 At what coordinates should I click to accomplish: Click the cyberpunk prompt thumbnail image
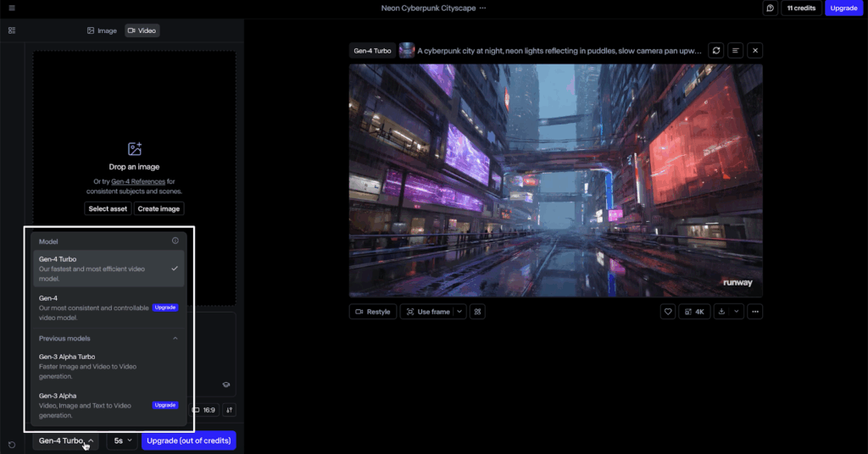[x=407, y=51]
